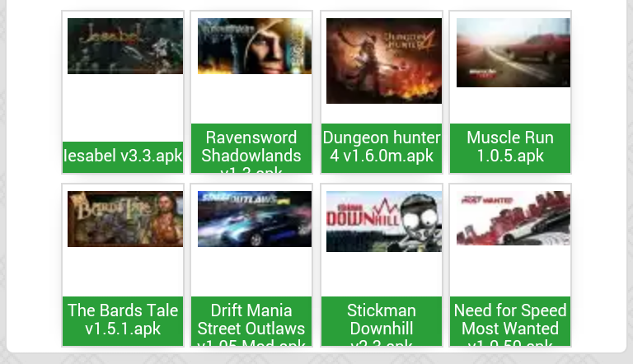This screenshot has width=633, height=364.
Task: Open the Iesabel v3.3.apk link
Action: (123, 157)
